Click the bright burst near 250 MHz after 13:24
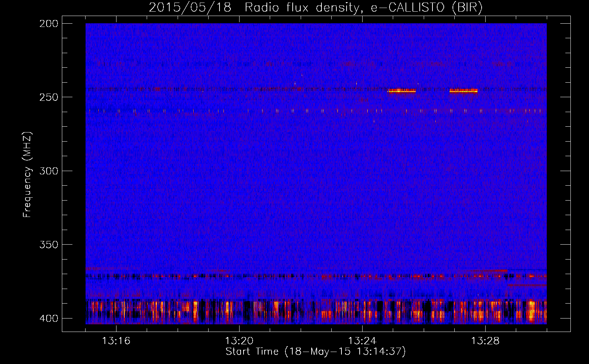Screen dimensions: 589x364 click(402, 91)
